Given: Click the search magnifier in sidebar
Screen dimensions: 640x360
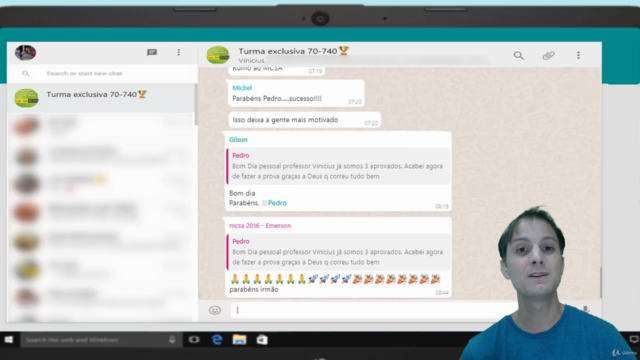Looking at the screenshot, I should click(x=26, y=73).
